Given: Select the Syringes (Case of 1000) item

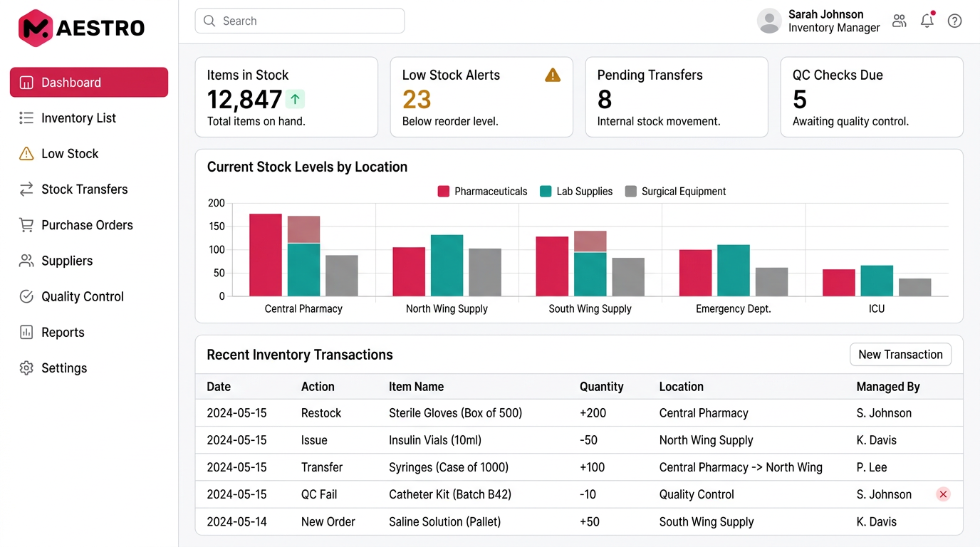Looking at the screenshot, I should tap(449, 467).
